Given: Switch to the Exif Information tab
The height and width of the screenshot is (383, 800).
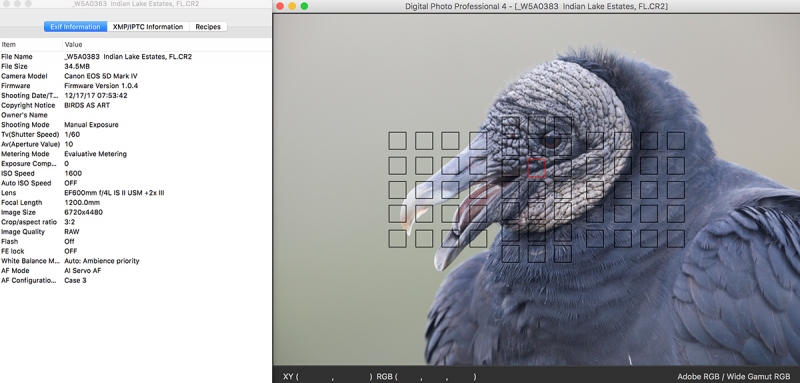Looking at the screenshot, I should [x=76, y=27].
